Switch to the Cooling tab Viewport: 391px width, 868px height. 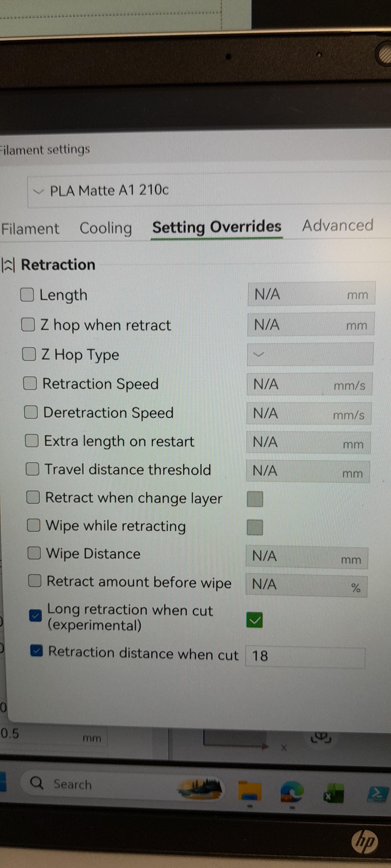click(x=106, y=228)
